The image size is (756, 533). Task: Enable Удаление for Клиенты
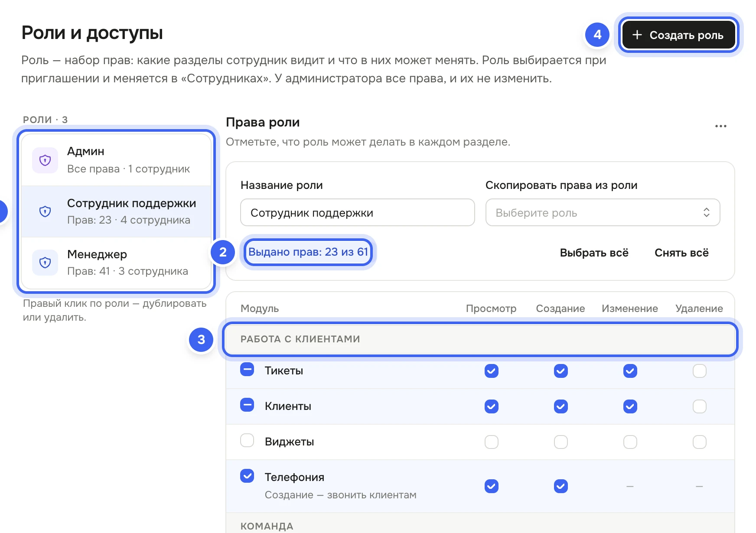[x=700, y=406]
